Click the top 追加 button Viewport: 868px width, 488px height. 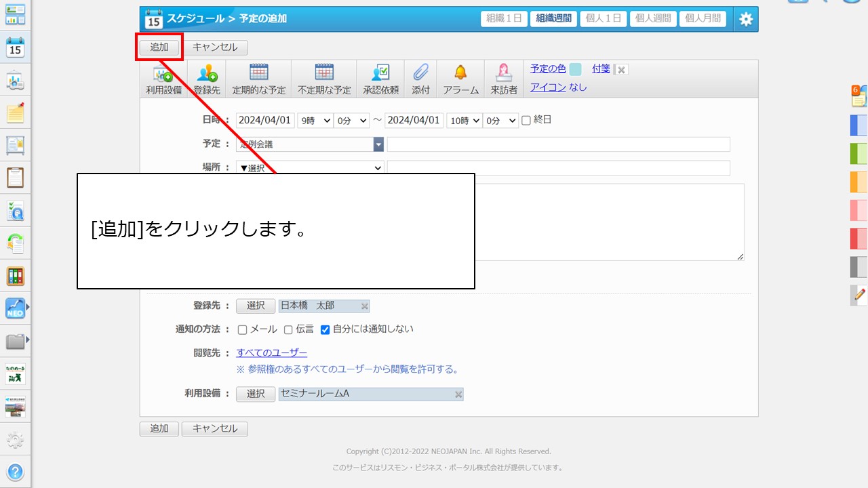159,47
